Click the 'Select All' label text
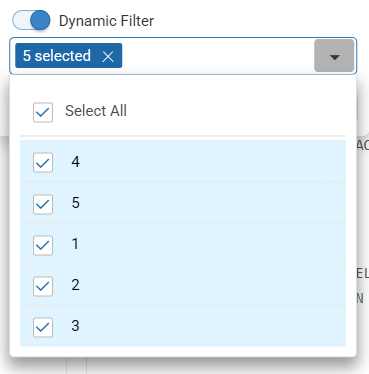The image size is (369, 374). [x=96, y=111]
